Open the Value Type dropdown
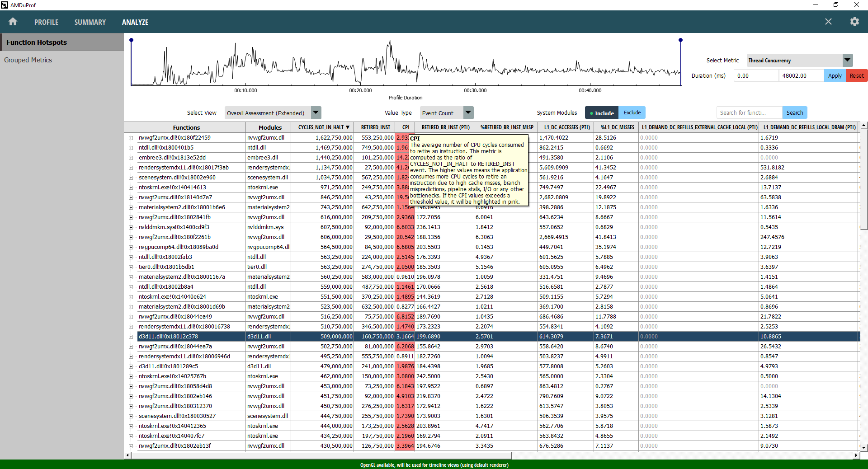868x469 pixels. pyautogui.click(x=446, y=113)
